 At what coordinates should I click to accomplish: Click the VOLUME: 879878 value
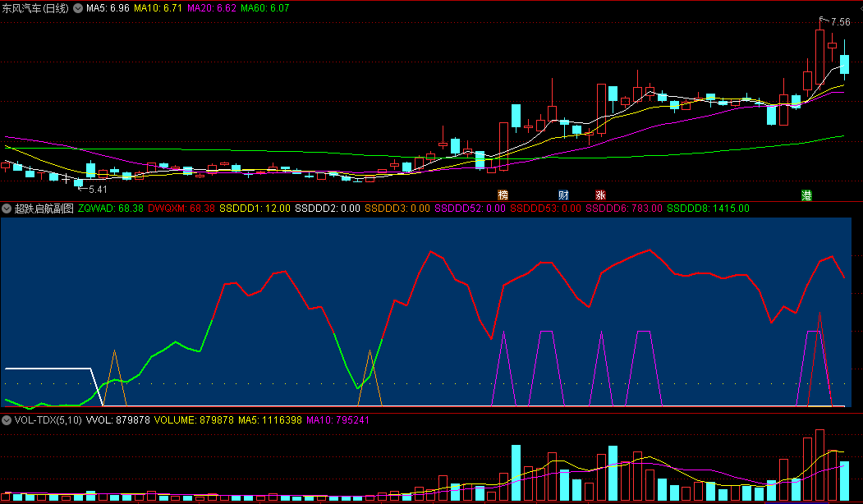[194, 419]
